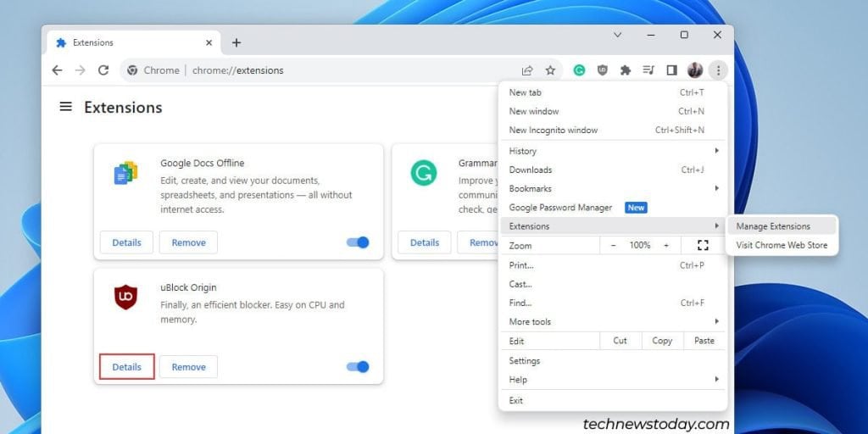The image size is (868, 434).
Task: Bookmark this tab with the star icon
Action: (550, 70)
